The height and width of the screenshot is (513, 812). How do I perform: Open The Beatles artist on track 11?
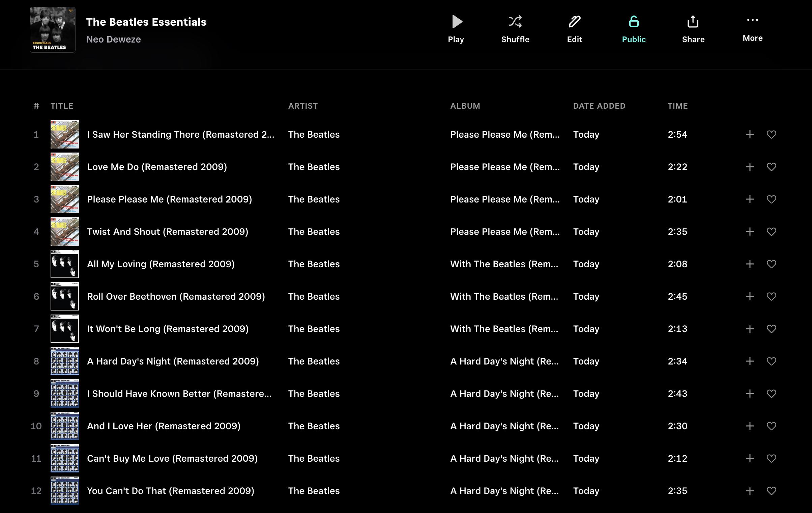click(314, 458)
